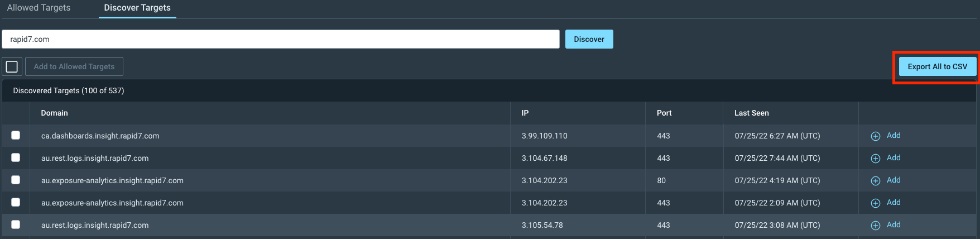Mark the checkbox for au.exposure-analytics port 443

[16, 202]
